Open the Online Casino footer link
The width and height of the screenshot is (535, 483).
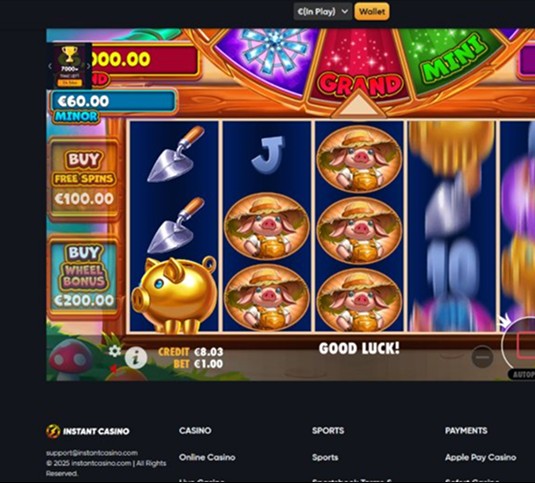click(207, 457)
